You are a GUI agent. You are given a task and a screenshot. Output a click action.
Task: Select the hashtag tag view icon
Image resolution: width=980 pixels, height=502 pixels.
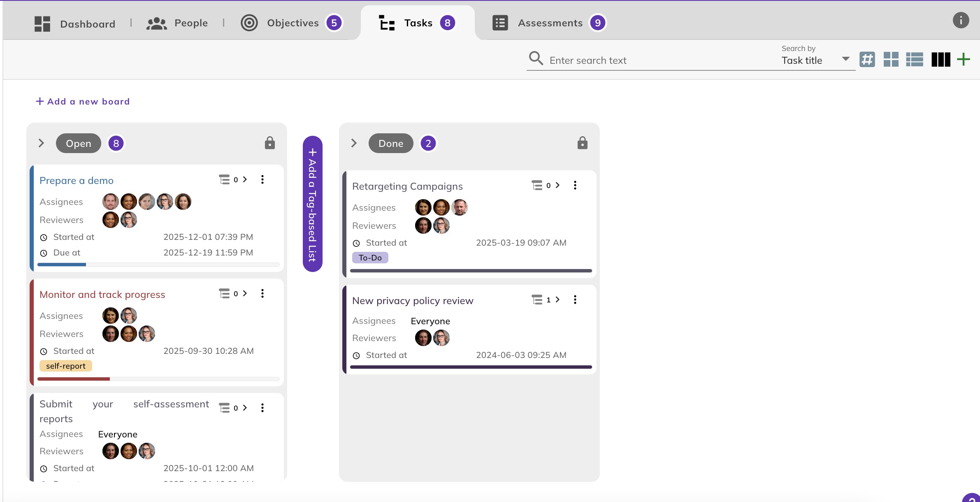pos(867,60)
